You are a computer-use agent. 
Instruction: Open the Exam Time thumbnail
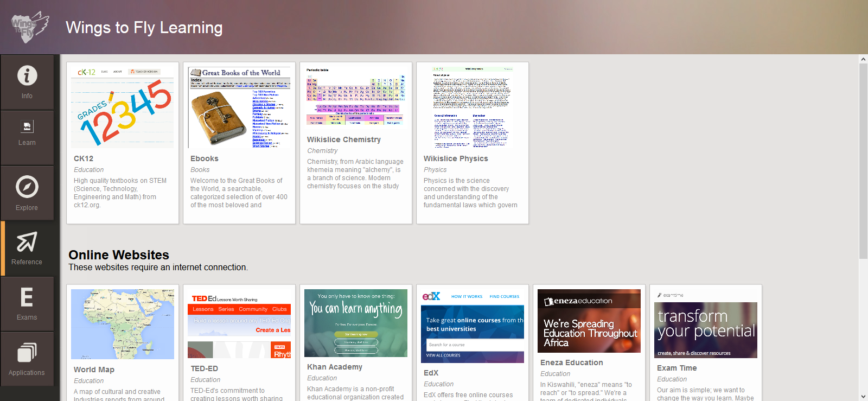706,323
